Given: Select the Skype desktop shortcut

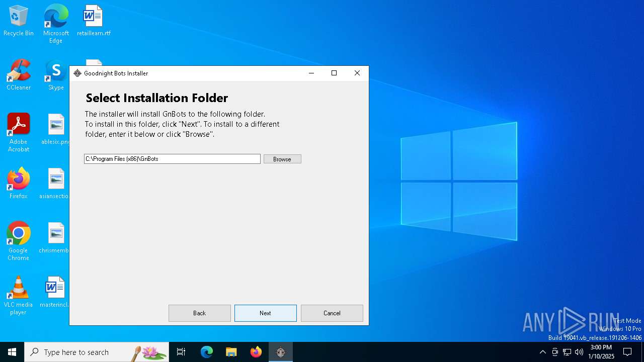Looking at the screenshot, I should (56, 75).
